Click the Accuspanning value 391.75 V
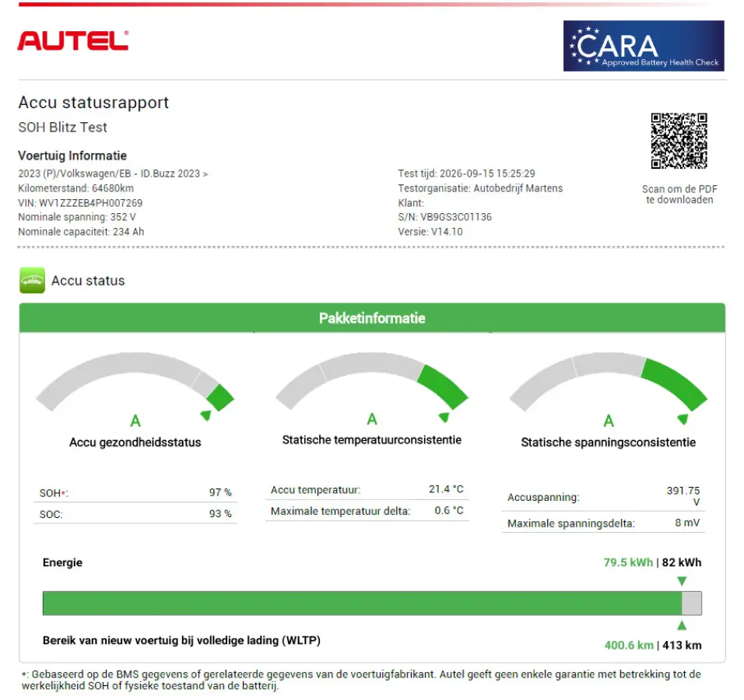 (x=683, y=496)
